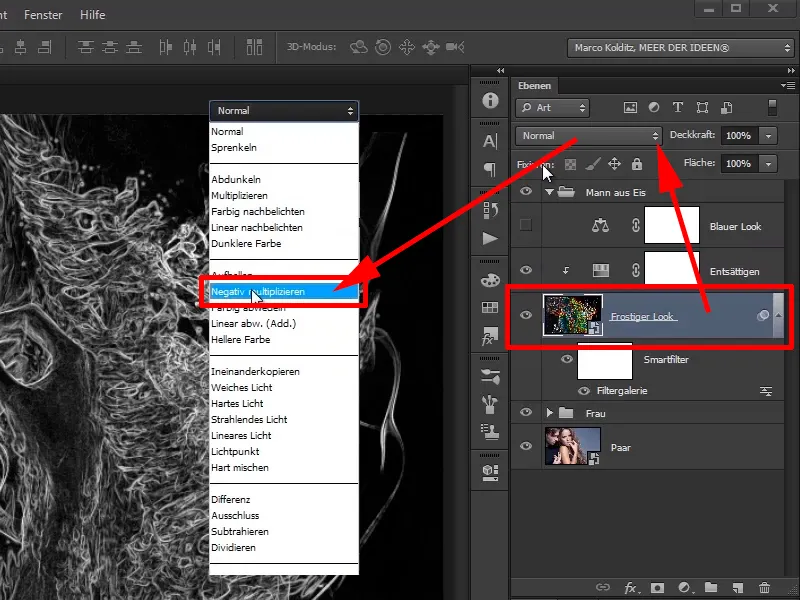Open the Info panel icon
The width and height of the screenshot is (800, 600).
490,101
